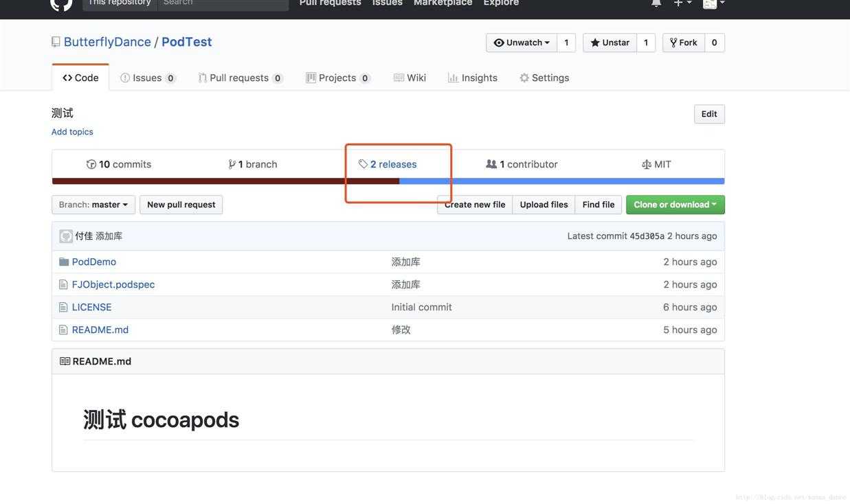
Task: Click the commit author avatar
Action: click(x=66, y=236)
